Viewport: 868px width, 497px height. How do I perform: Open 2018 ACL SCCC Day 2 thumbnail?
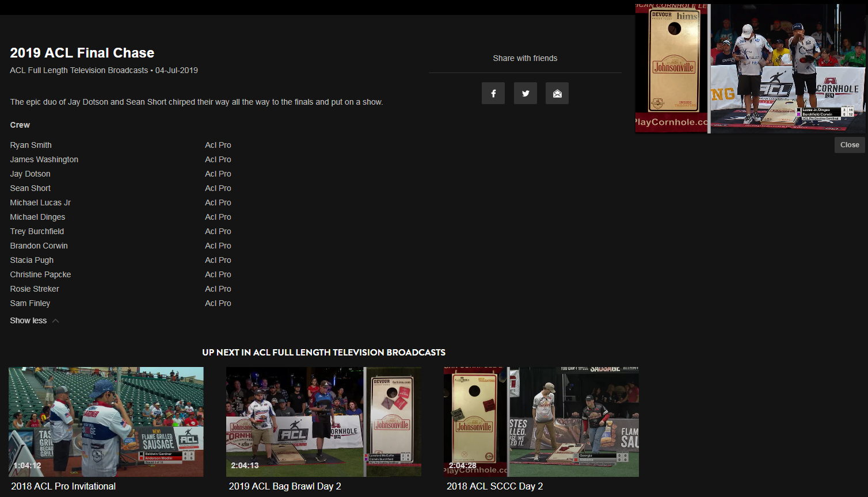541,422
